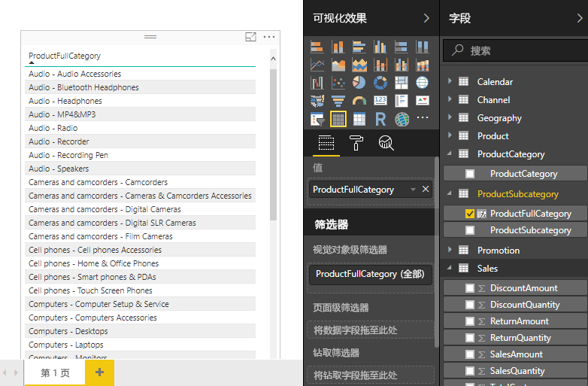Open the Format paint roller tab
The height and width of the screenshot is (386, 588).
click(x=356, y=143)
